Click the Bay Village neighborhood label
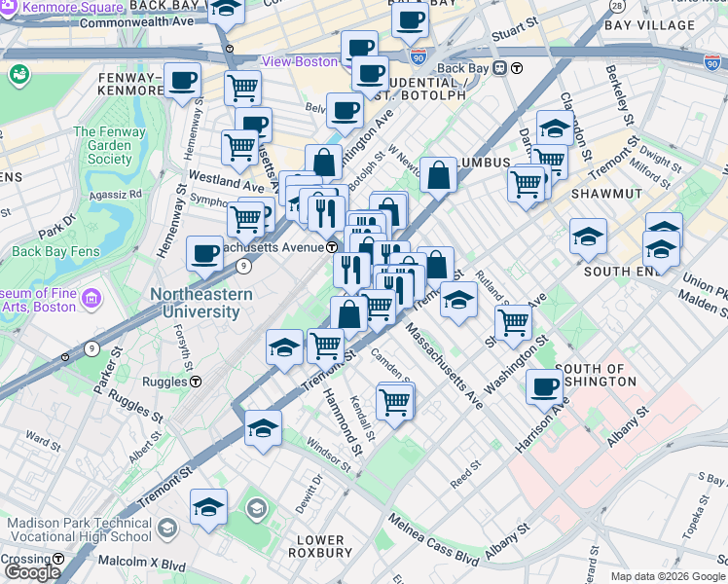The width and height of the screenshot is (728, 584). tap(649, 25)
